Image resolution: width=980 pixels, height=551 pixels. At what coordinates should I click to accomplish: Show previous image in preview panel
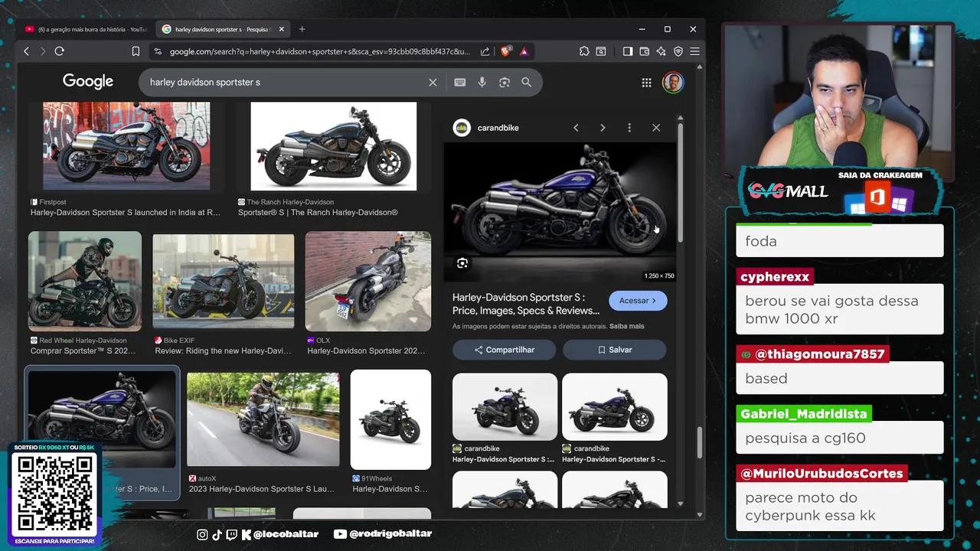[576, 128]
